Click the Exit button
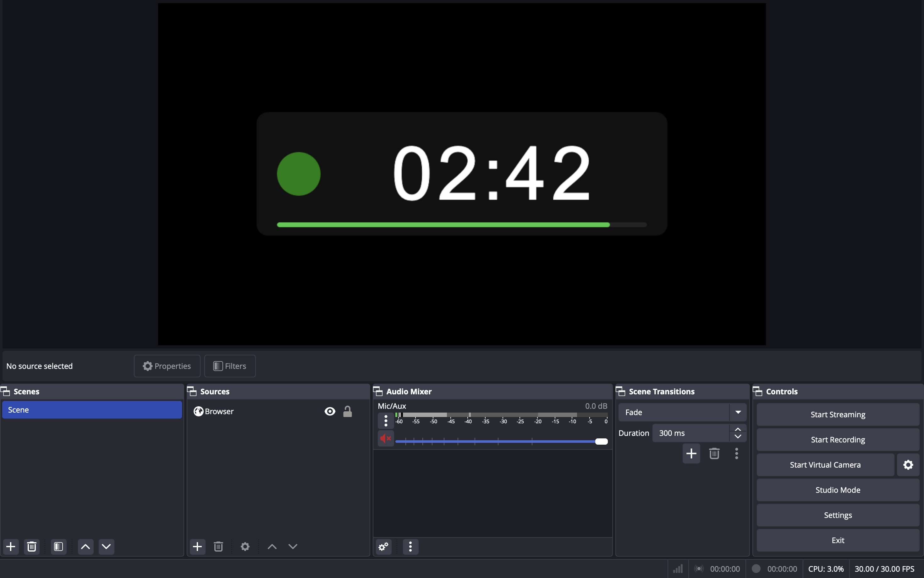 [838, 540]
